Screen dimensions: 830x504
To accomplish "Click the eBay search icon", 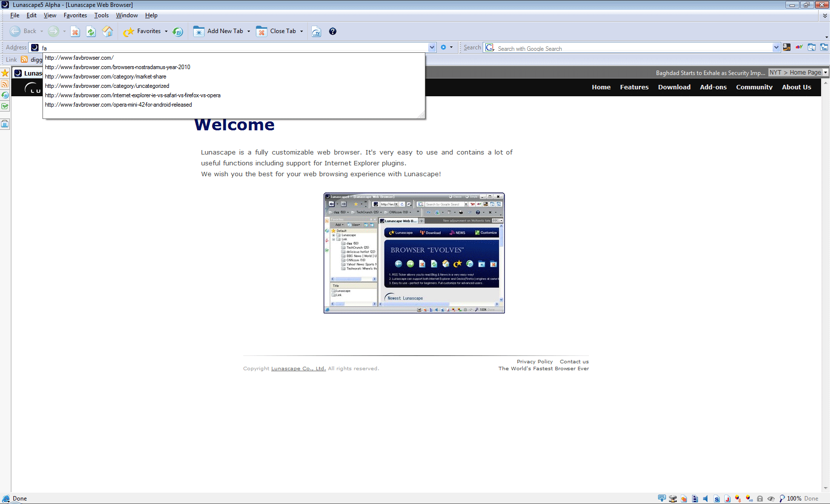I will click(799, 47).
